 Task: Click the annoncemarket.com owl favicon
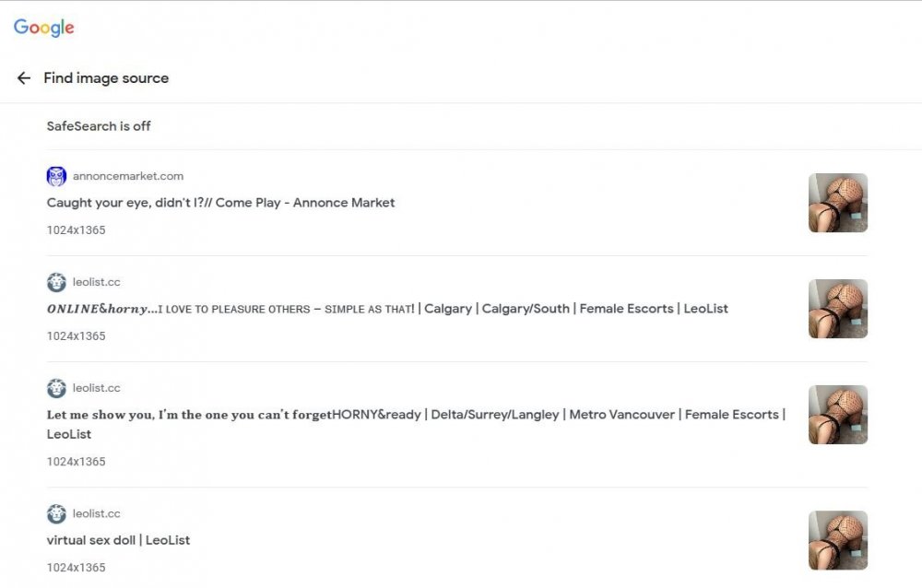[x=56, y=176]
